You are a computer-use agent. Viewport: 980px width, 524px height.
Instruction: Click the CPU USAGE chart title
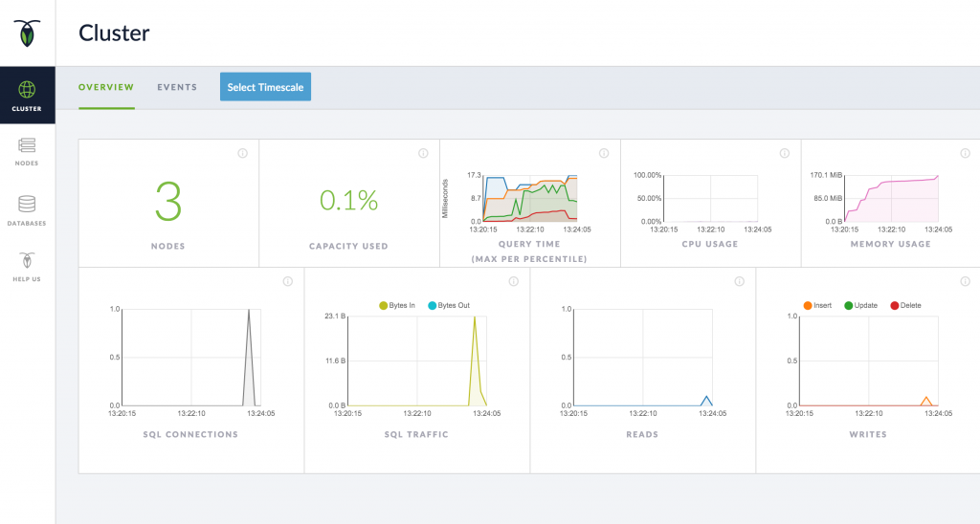coord(710,244)
